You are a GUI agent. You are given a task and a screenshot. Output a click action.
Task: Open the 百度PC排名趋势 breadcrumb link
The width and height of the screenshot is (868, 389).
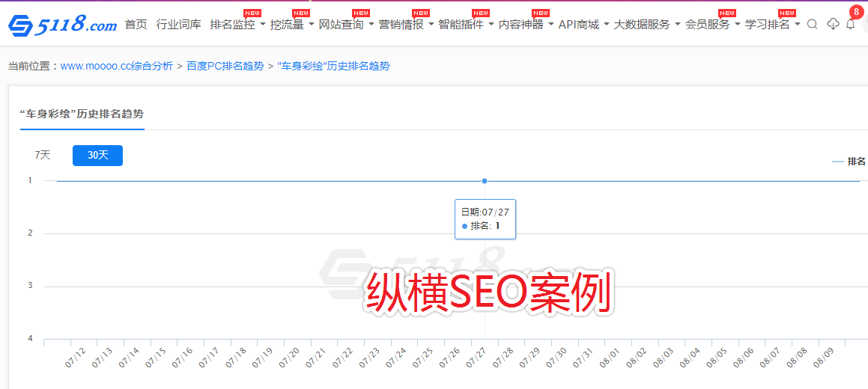click(225, 66)
